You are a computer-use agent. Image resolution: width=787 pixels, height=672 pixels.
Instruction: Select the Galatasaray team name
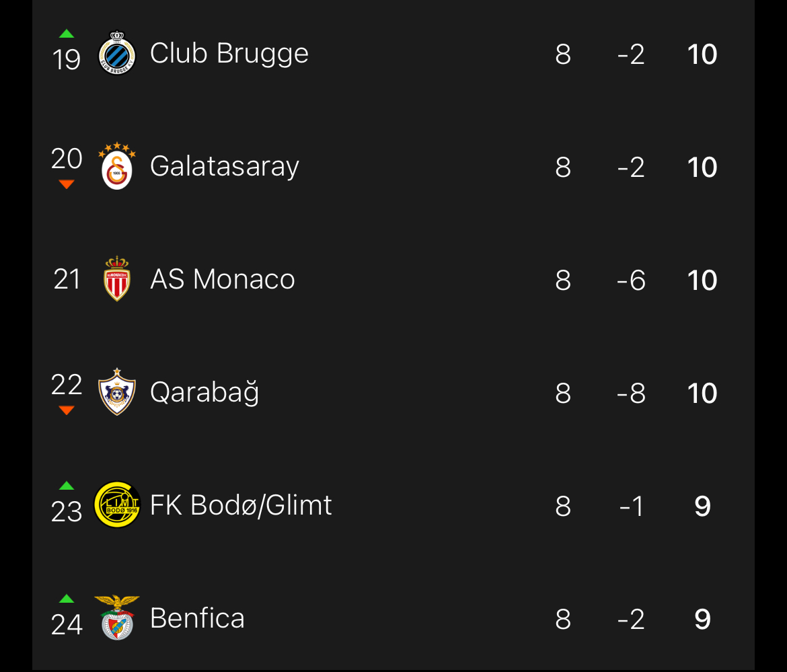coord(224,167)
